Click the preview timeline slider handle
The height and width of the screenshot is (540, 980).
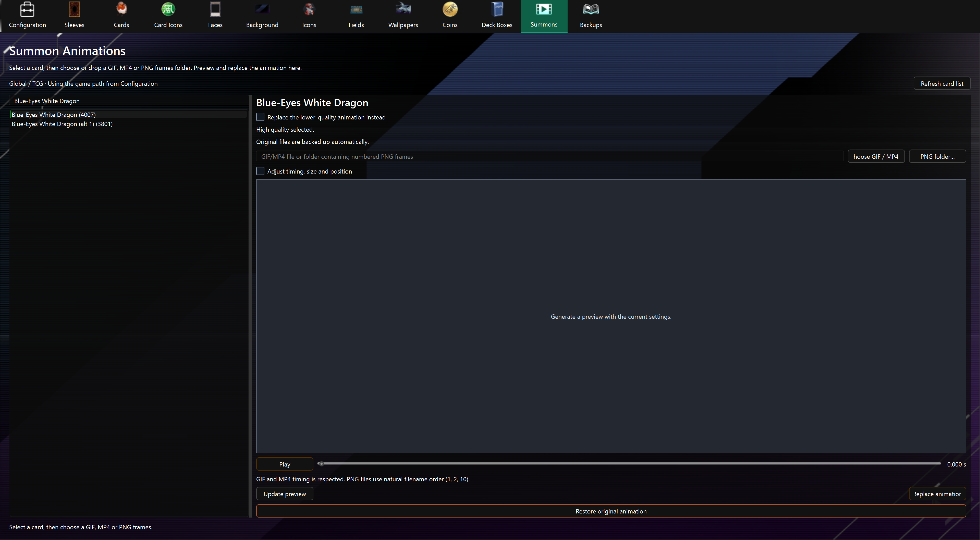322,463
